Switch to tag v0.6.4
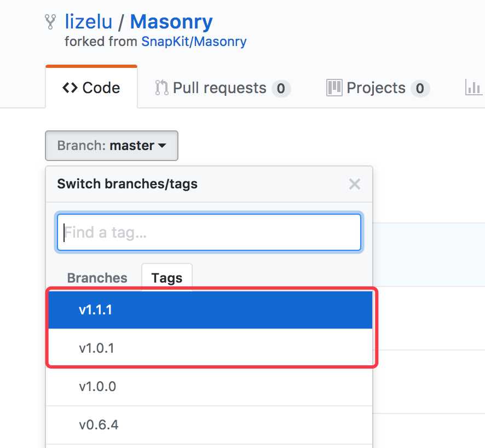The width and height of the screenshot is (485, 448). tap(209, 425)
